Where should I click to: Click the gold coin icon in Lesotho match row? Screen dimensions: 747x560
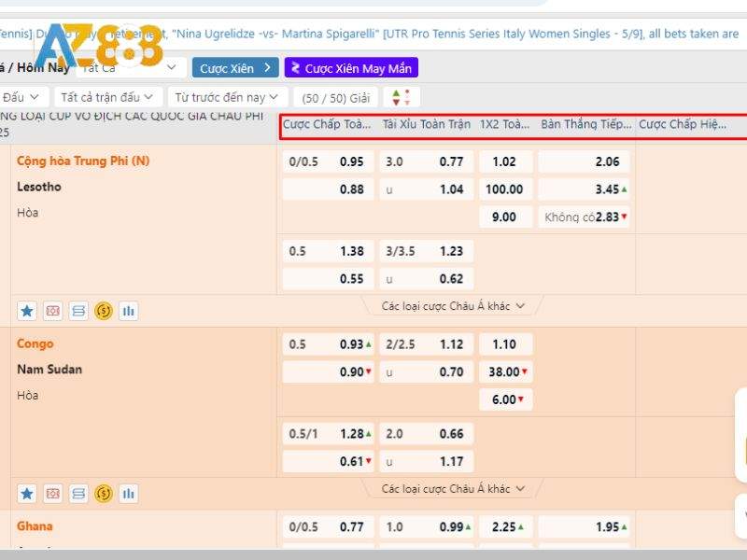(x=104, y=311)
